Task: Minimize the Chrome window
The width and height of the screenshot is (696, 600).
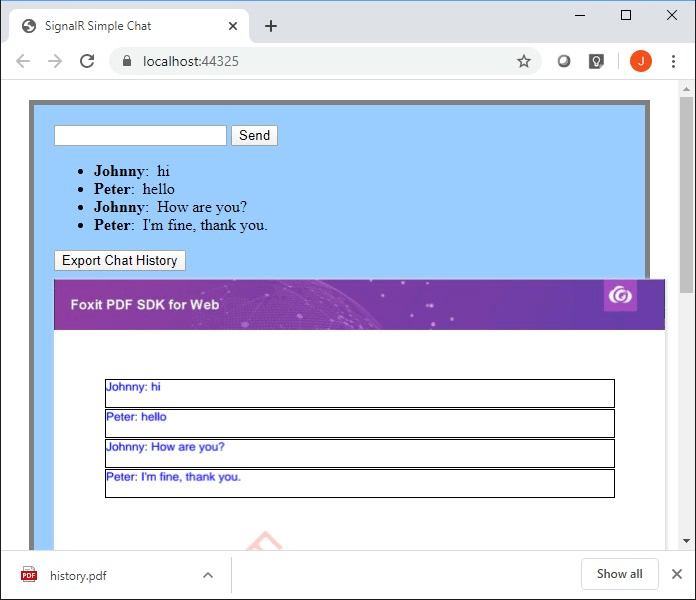Action: tap(580, 16)
